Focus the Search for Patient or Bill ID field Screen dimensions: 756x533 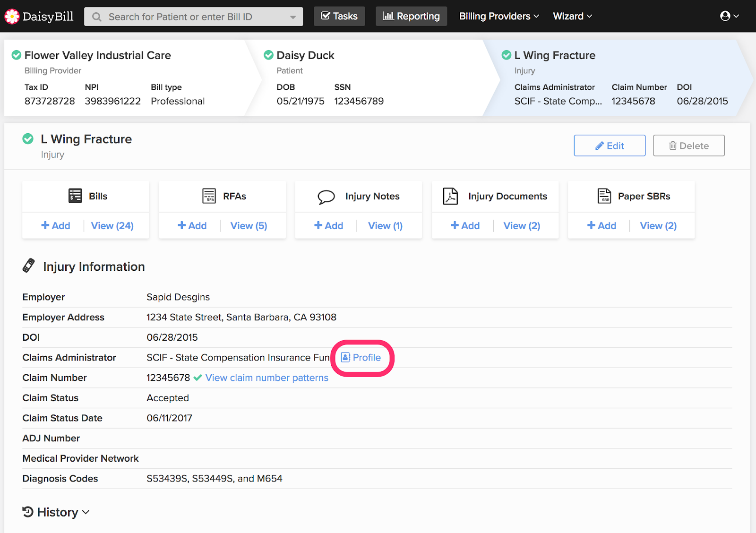tap(194, 17)
